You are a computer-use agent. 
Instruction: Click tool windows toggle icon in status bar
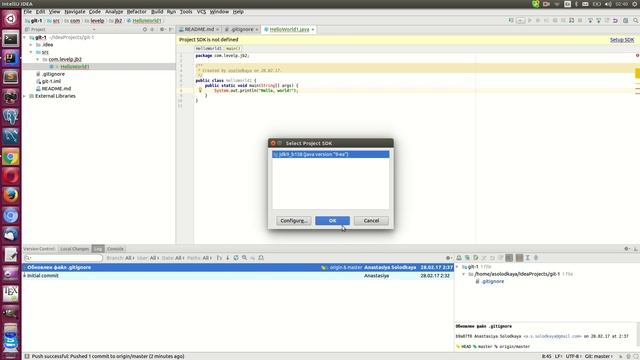27,356
